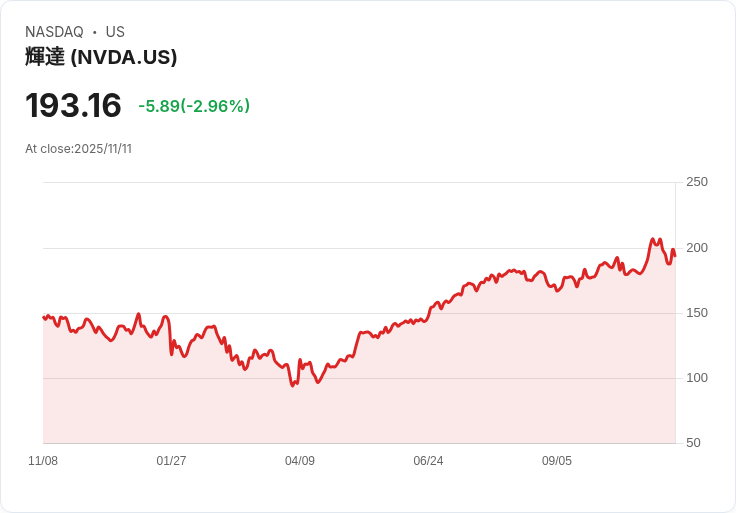
Task: Select the 11/08 date on x-axis
Action: pos(43,461)
